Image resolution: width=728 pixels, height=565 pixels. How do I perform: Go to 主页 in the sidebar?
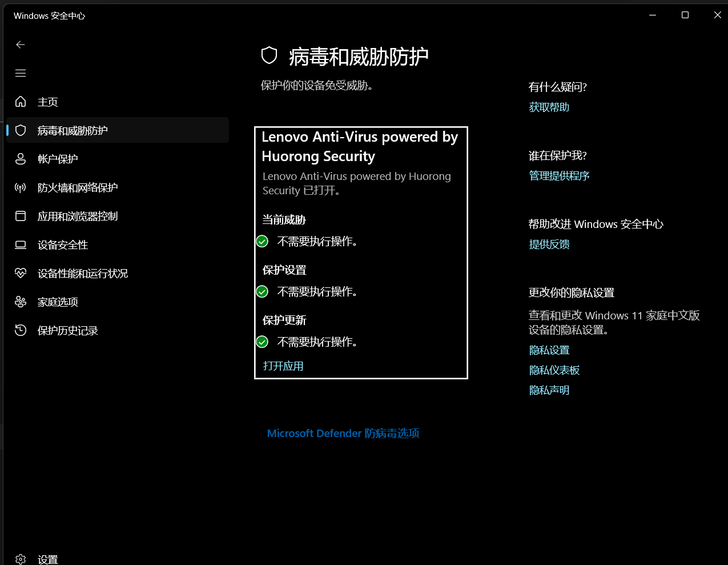48,102
